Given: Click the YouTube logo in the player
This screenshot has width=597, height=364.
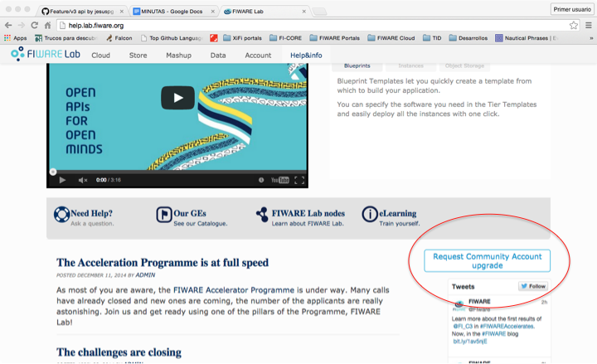Looking at the screenshot, I should (x=280, y=180).
